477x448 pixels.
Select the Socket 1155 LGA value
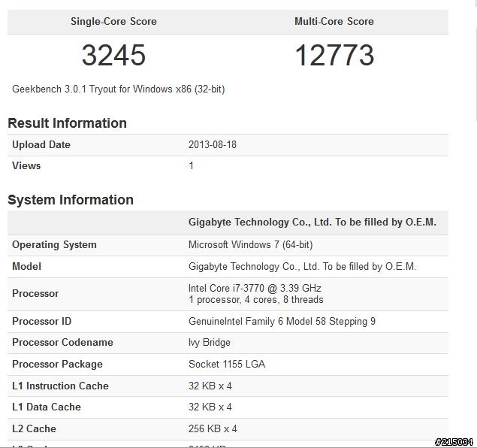click(227, 364)
